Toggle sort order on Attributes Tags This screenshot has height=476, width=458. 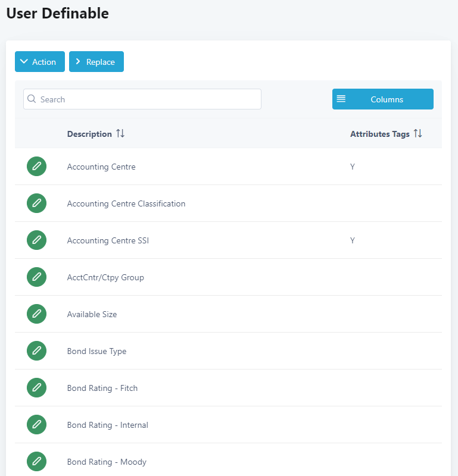(418, 134)
